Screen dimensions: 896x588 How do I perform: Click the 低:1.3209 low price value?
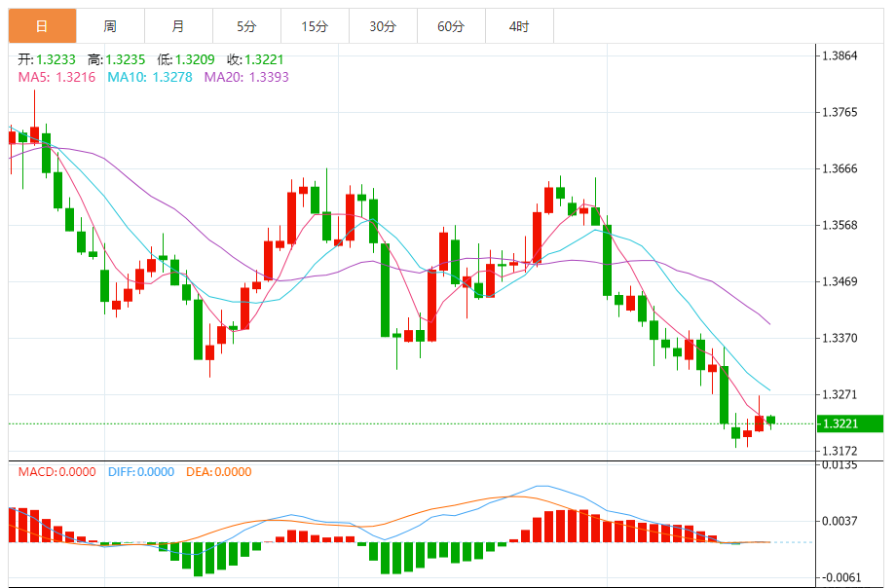point(186,59)
